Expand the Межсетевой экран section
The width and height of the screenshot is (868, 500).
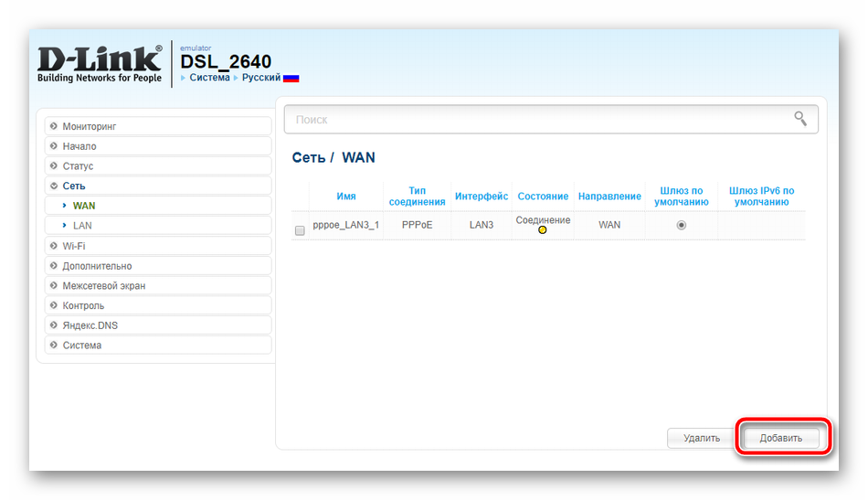pyautogui.click(x=158, y=286)
